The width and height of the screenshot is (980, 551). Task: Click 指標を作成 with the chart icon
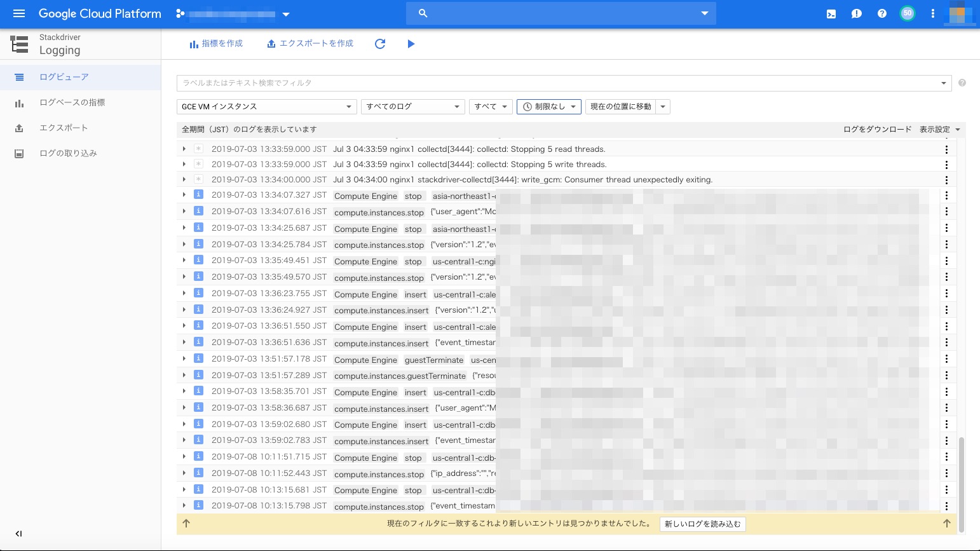coord(216,43)
